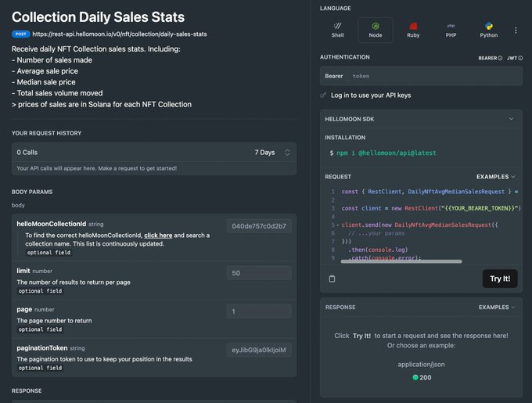
Task: Focus the limit number input field
Action: point(259,273)
